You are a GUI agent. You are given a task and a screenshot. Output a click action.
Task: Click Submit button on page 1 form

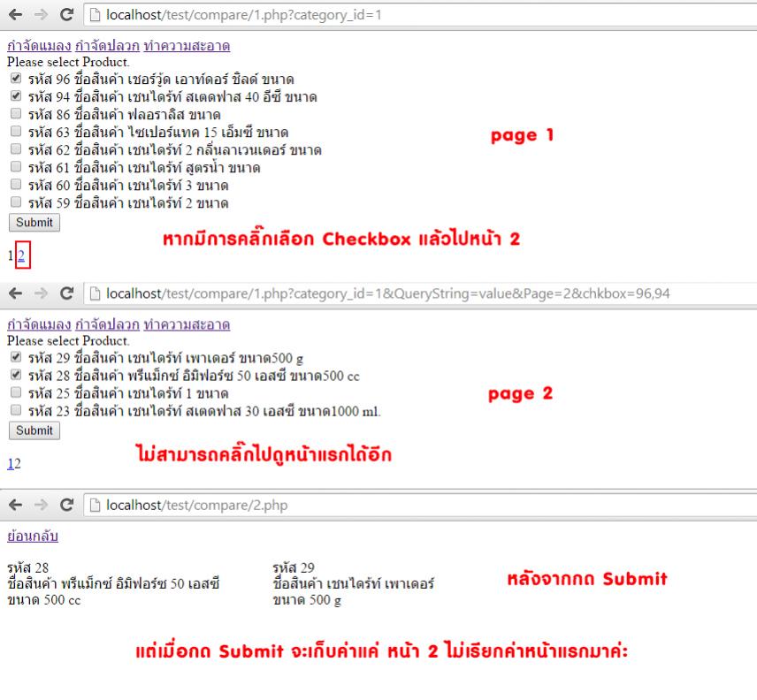[34, 223]
